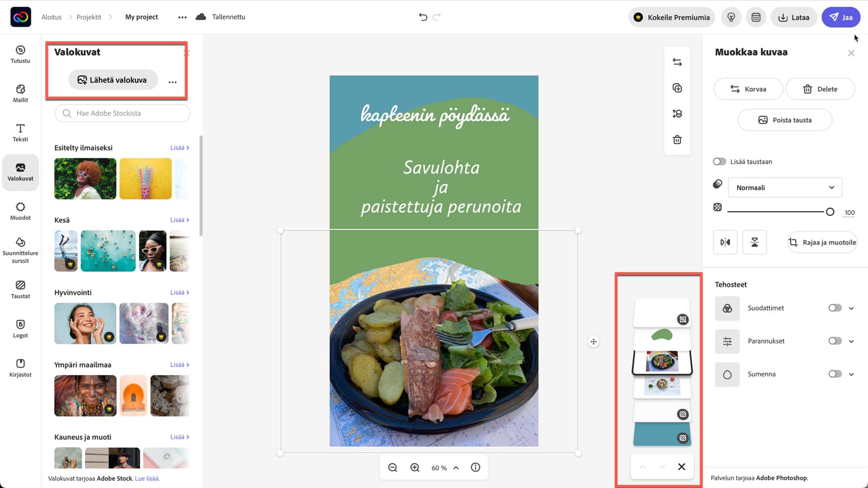Expand the Parannukset chevron
Viewport: 868px width, 488px height.
pyautogui.click(x=851, y=341)
